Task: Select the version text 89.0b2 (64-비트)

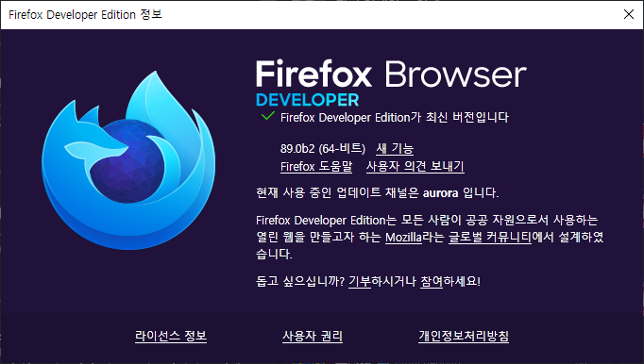Action: point(323,148)
